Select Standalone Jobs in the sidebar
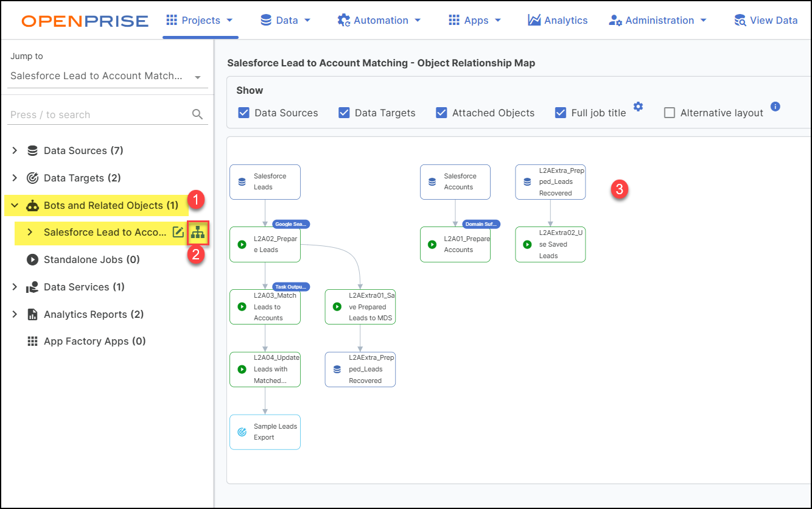Image resolution: width=812 pixels, height=509 pixels. coord(91,259)
